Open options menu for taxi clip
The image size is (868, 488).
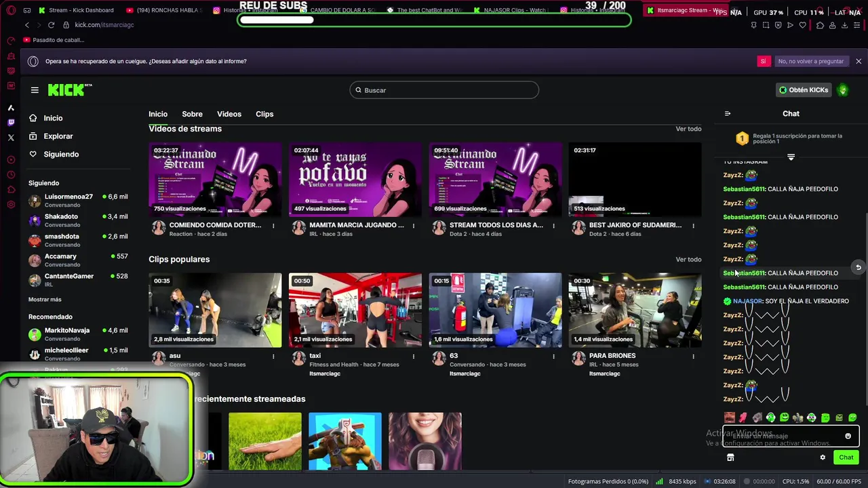(x=413, y=356)
